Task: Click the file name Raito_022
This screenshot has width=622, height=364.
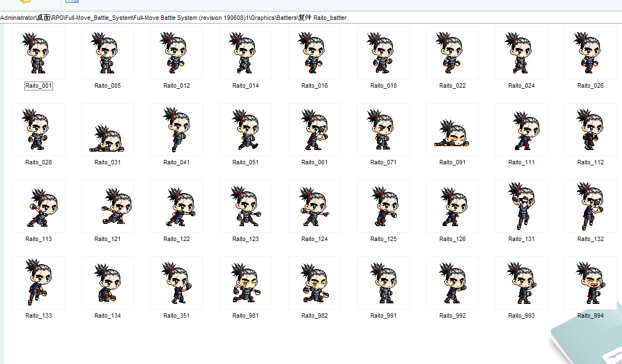Action: pyautogui.click(x=453, y=85)
